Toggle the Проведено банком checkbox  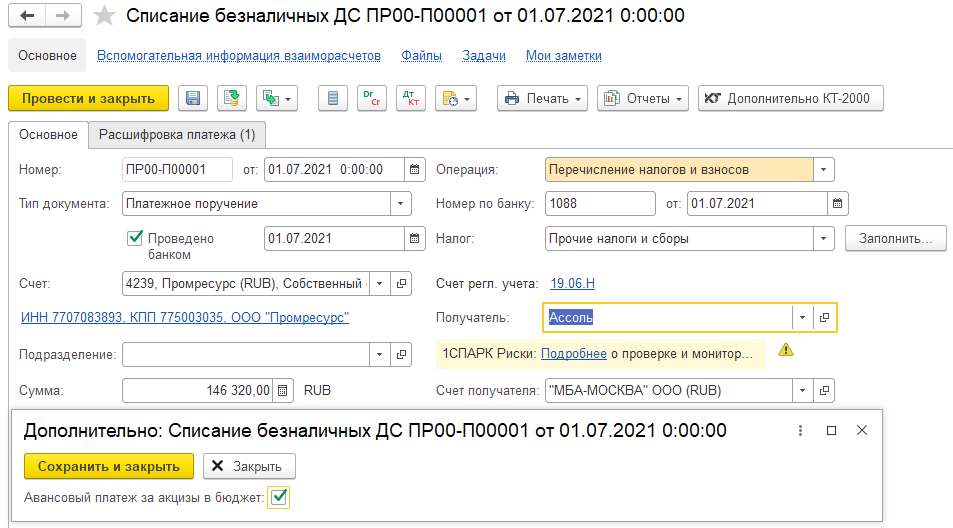click(x=135, y=238)
